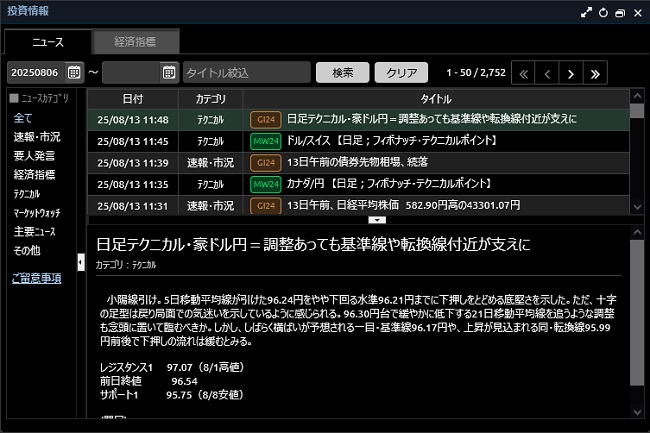Viewport: 650px width, 433px height.
Task: Sort by the 日付 column header
Action: pyautogui.click(x=133, y=99)
